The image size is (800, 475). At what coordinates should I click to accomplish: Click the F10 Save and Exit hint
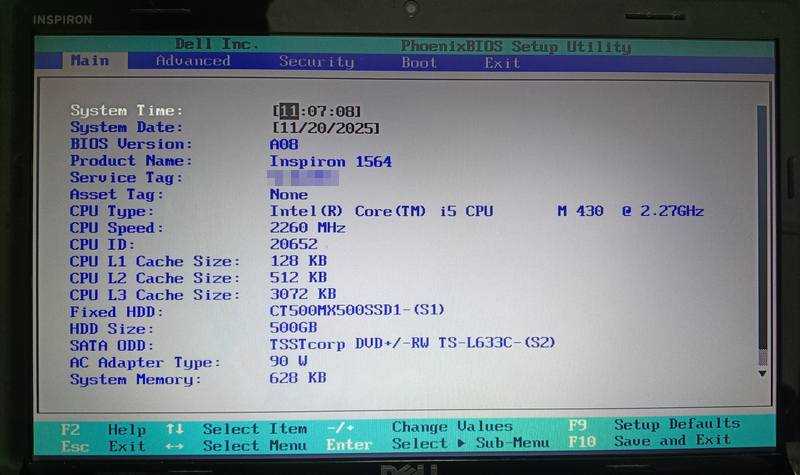649,441
